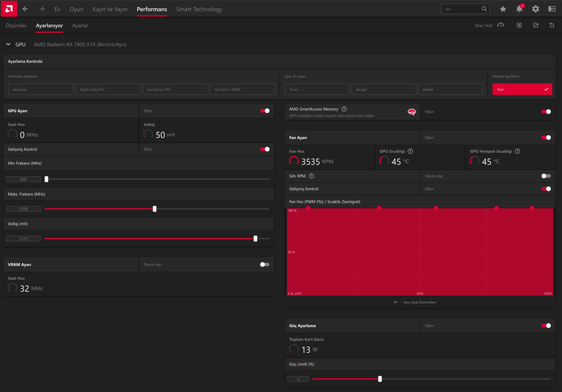The width and height of the screenshot is (562, 392).
Task: Open settings gear icon
Action: click(x=535, y=9)
